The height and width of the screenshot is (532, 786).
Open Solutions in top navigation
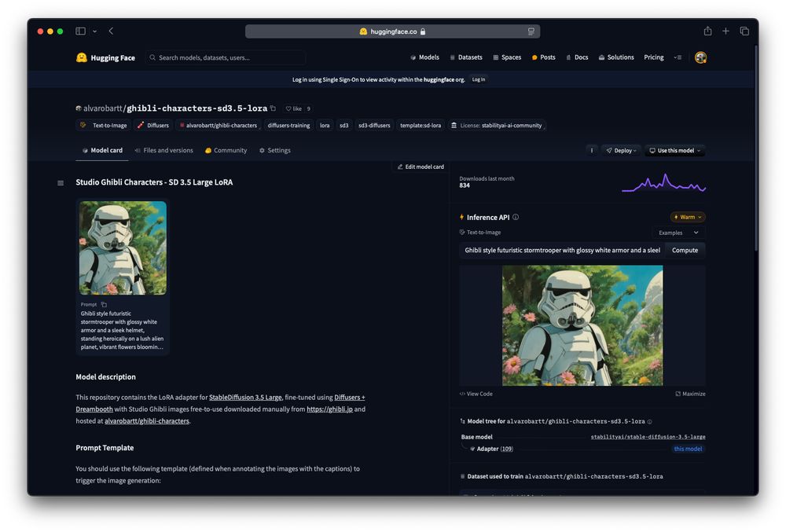point(616,57)
